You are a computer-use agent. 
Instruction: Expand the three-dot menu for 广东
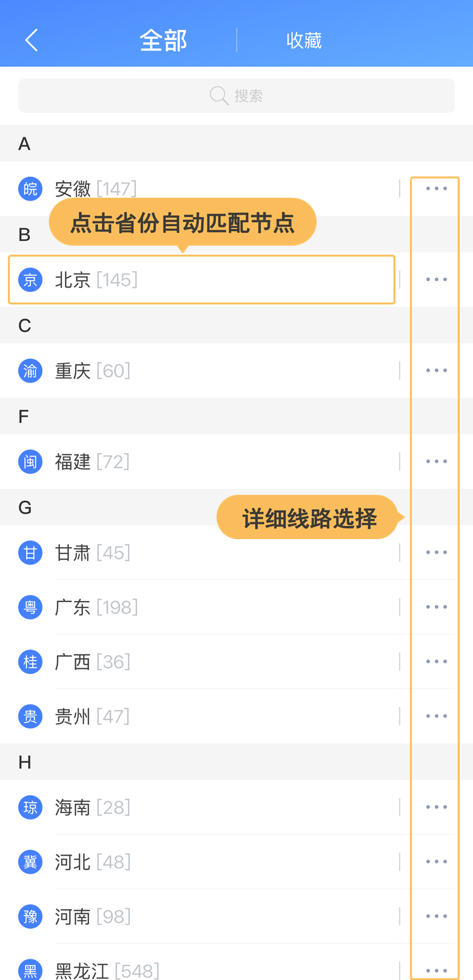436,607
